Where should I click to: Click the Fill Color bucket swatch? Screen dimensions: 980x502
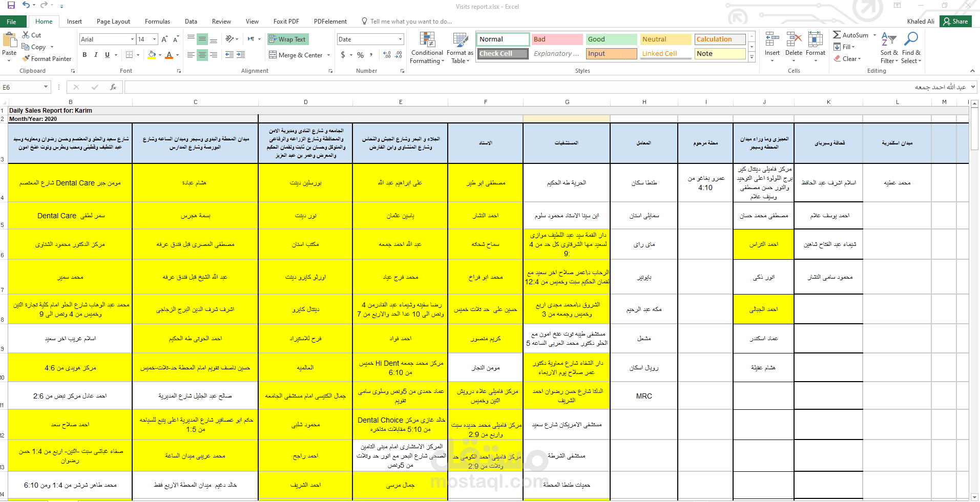pyautogui.click(x=152, y=55)
